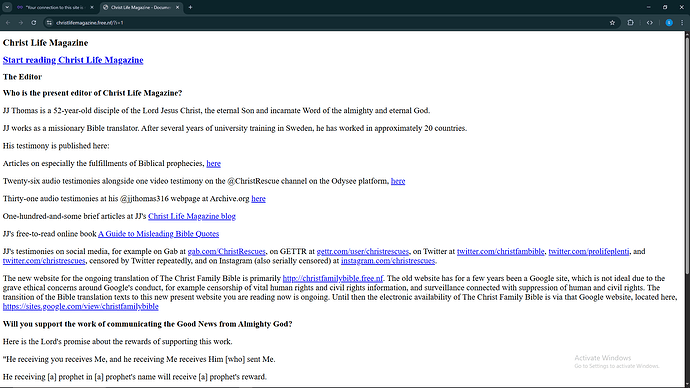Open a new browser tab
690x388 pixels.
(190, 7)
